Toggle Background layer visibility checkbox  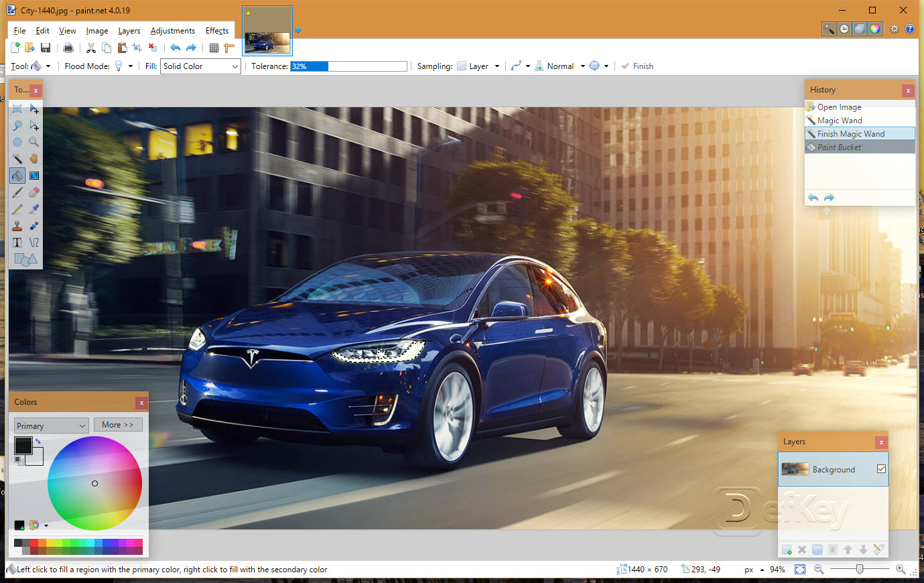[x=881, y=469]
